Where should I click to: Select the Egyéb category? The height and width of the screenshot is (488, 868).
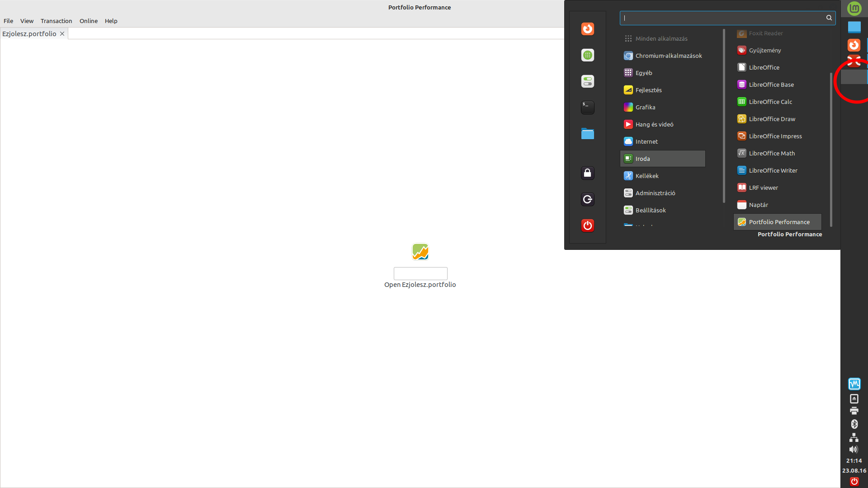pos(662,73)
